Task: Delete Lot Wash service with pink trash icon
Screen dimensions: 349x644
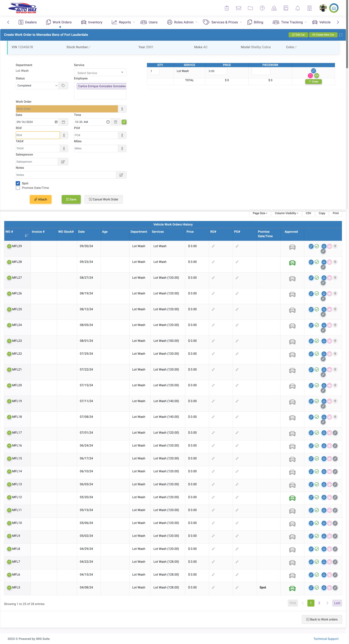Action: pyautogui.click(x=310, y=75)
